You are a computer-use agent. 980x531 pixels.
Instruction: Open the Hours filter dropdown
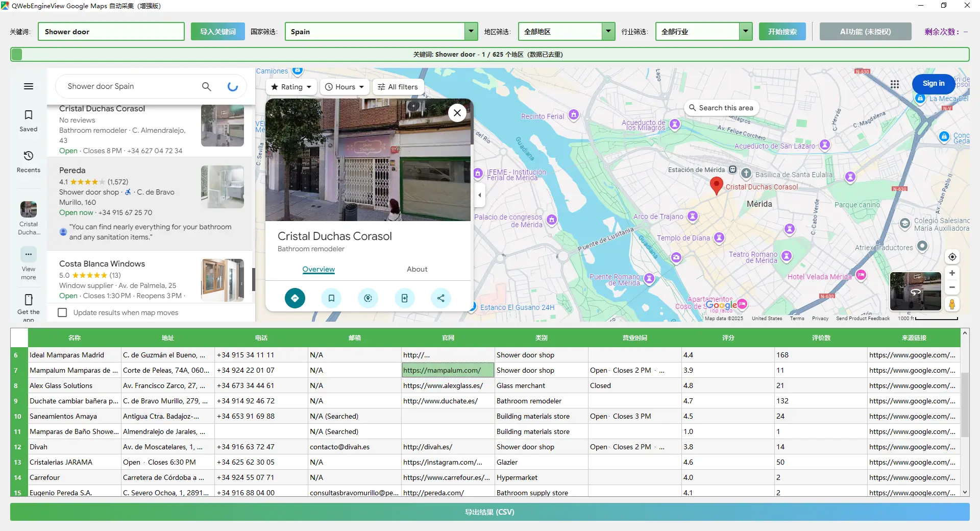click(345, 87)
